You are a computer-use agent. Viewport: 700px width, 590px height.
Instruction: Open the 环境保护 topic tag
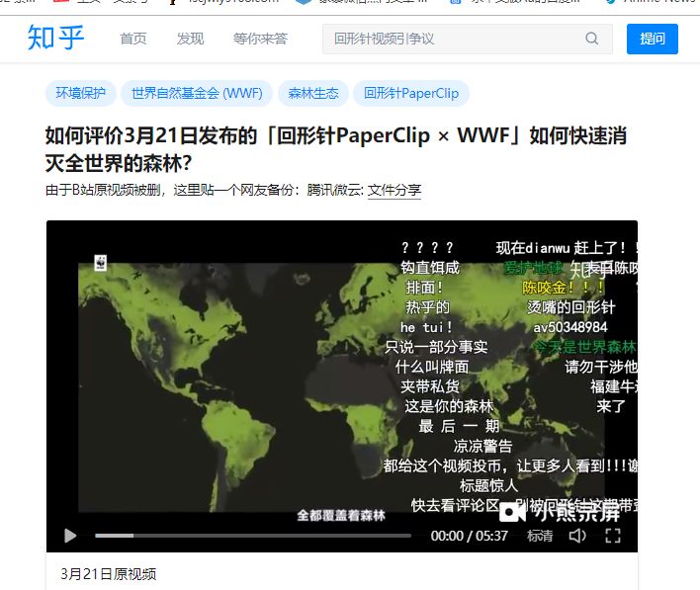pos(81,93)
